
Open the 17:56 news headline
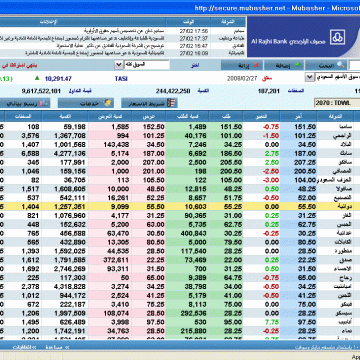pos(83,31)
